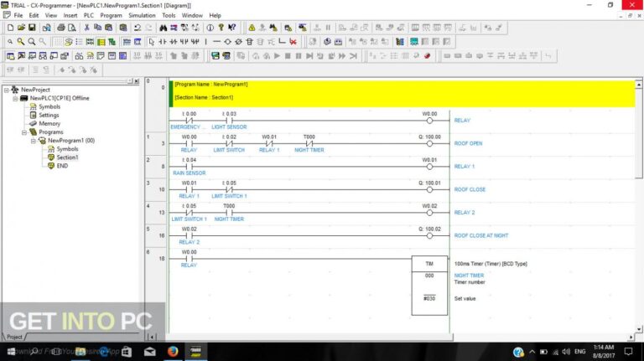The image size is (644, 361).
Task: Click the New document toolbar icon
Action: coord(10,28)
